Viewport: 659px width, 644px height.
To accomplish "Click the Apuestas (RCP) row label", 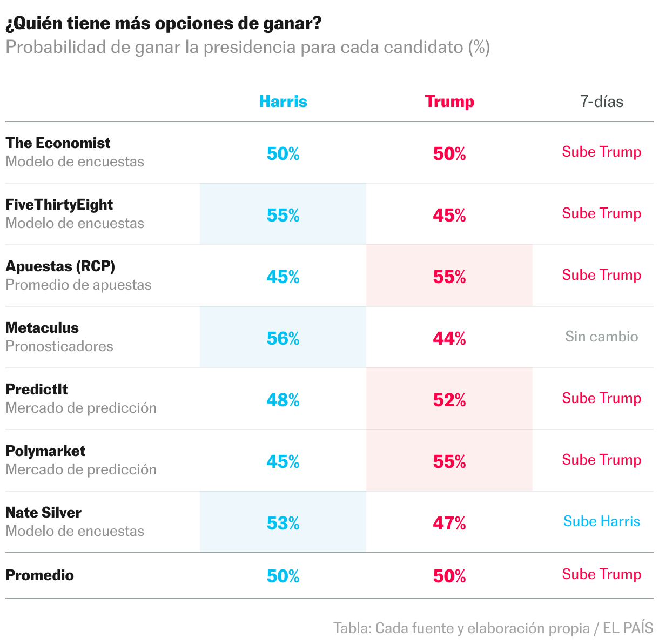I will (x=60, y=266).
